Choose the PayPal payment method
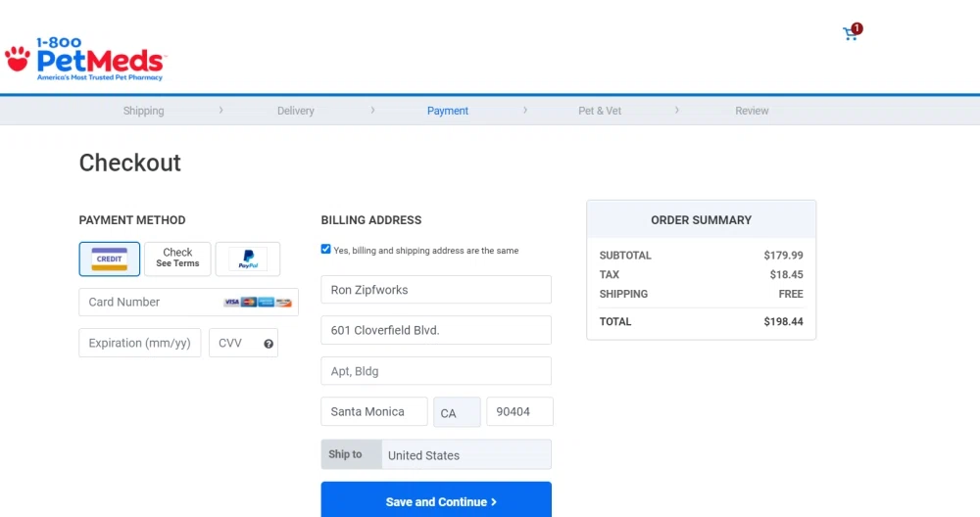This screenshot has width=980, height=517. [x=248, y=259]
